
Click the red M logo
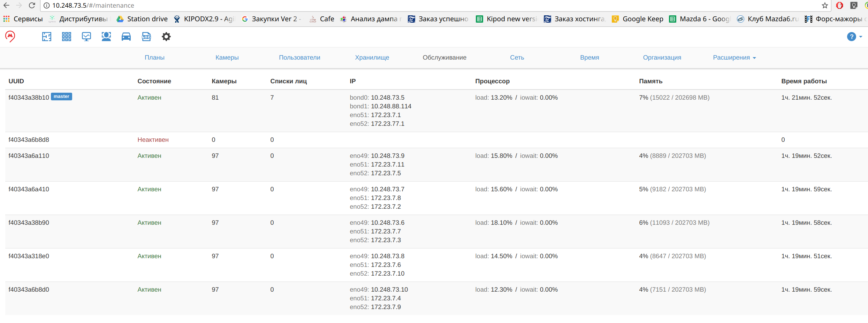(x=10, y=36)
